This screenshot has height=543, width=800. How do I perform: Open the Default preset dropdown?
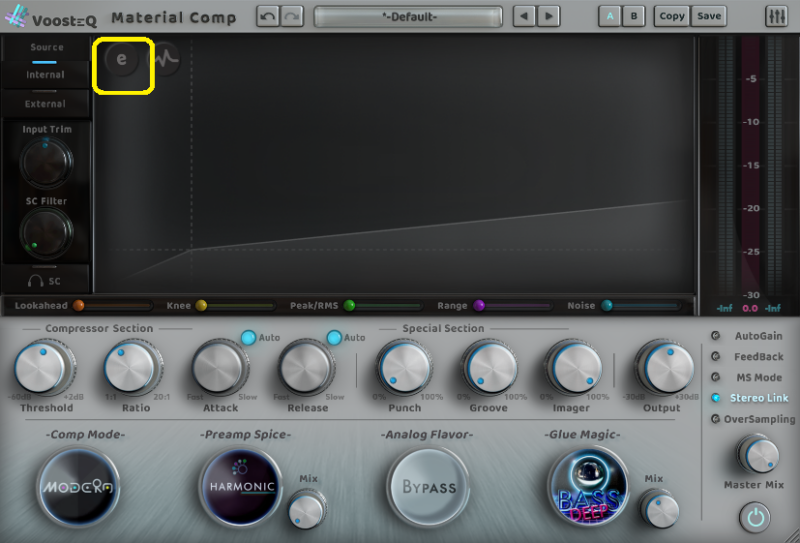[407, 16]
